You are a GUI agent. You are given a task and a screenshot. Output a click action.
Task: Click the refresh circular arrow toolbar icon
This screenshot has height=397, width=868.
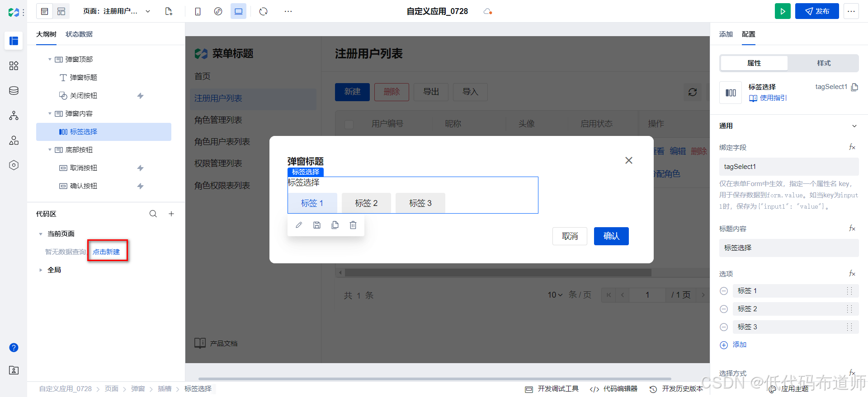pyautogui.click(x=264, y=11)
